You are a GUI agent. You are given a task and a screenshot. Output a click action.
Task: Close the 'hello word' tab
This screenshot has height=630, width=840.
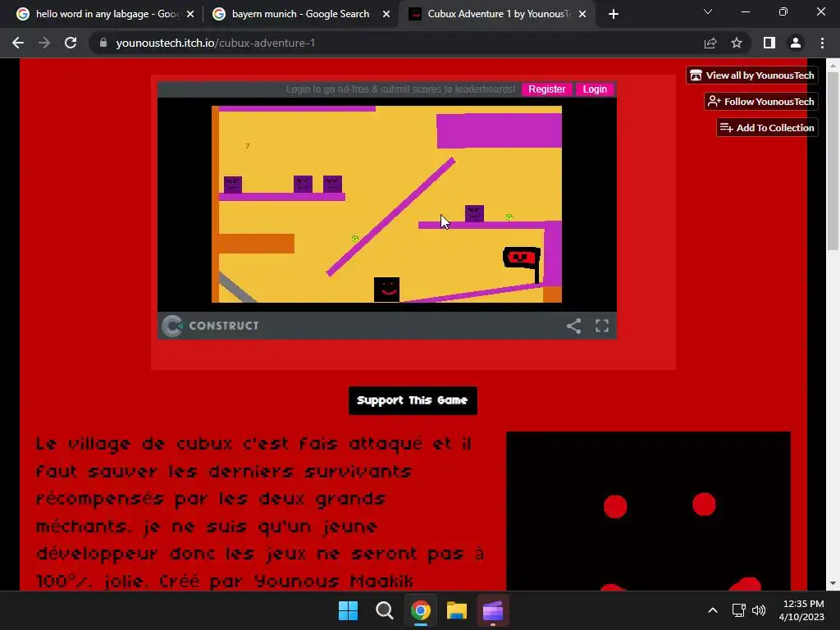pyautogui.click(x=190, y=14)
